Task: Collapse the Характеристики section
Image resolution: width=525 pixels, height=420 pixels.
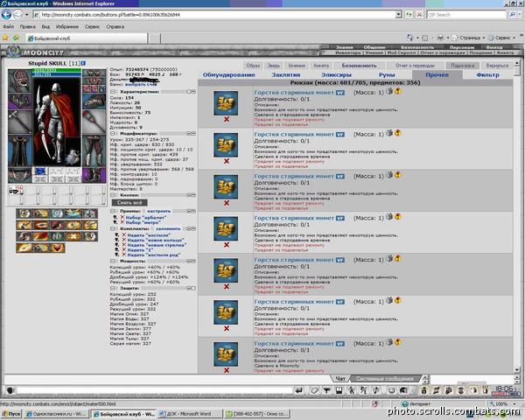Action: point(113,91)
